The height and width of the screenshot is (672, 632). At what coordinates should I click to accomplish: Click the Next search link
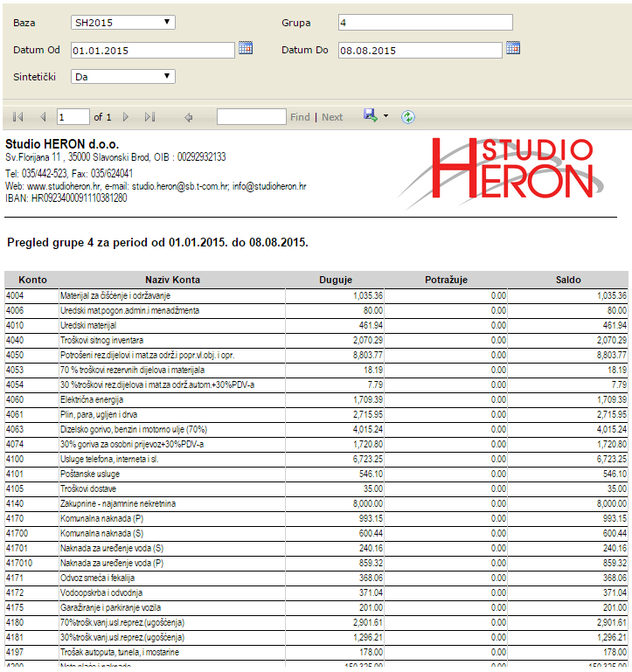pos(332,117)
